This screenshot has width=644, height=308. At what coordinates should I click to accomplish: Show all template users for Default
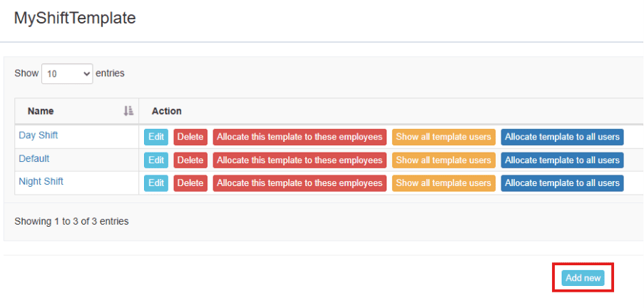[x=444, y=160]
